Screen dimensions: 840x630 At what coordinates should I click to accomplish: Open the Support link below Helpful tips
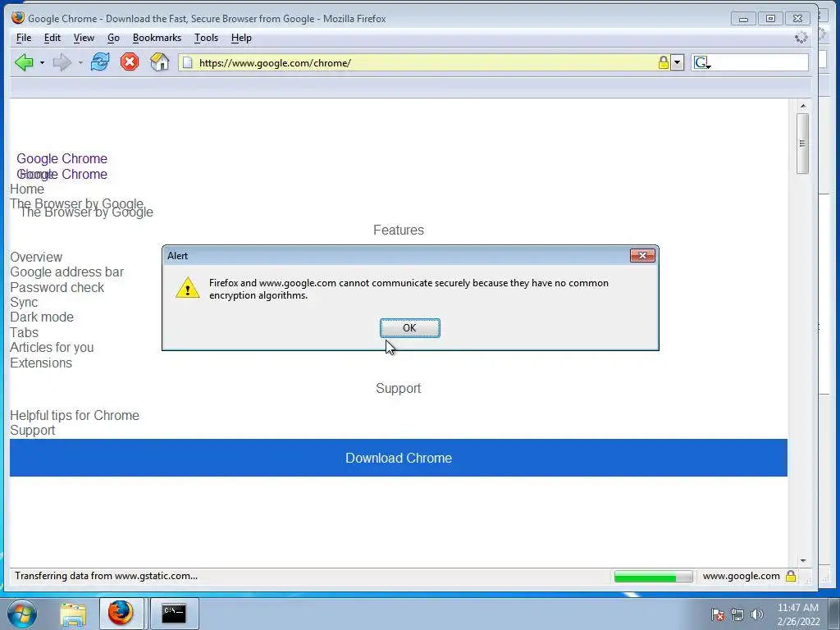click(x=32, y=430)
